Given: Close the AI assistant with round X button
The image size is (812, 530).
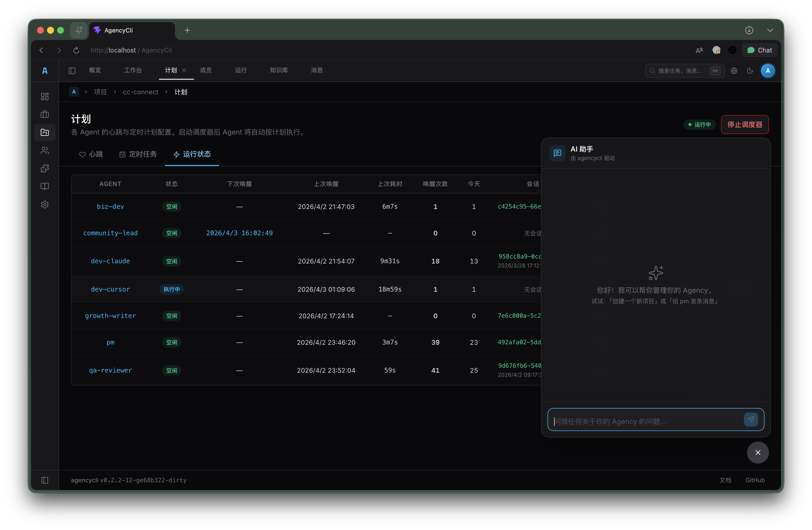Looking at the screenshot, I should pos(757,452).
